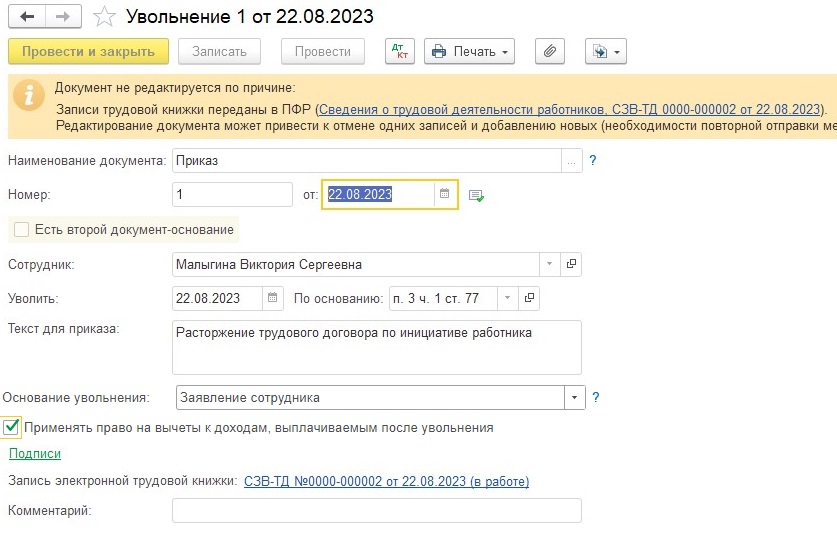Image resolution: width=837 pixels, height=538 pixels.
Task: Click the 'Провести и закрыть' button
Action: point(89,52)
